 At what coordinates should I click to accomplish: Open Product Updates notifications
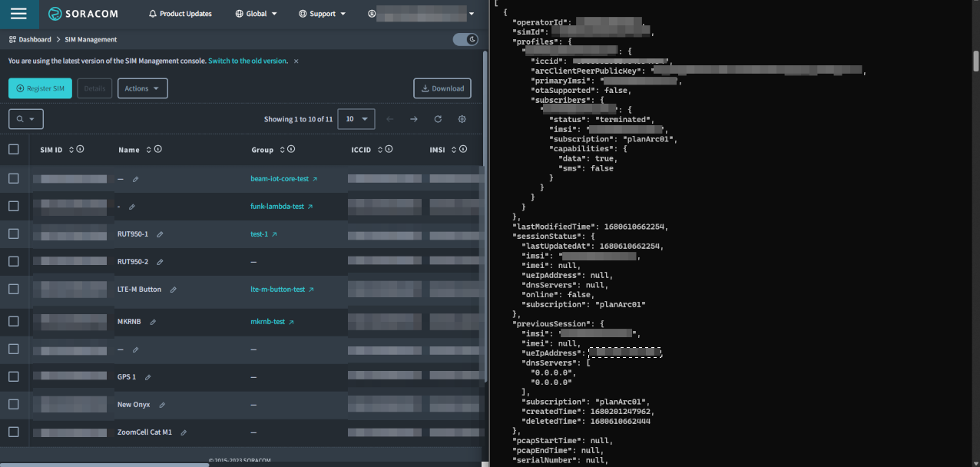(x=180, y=14)
